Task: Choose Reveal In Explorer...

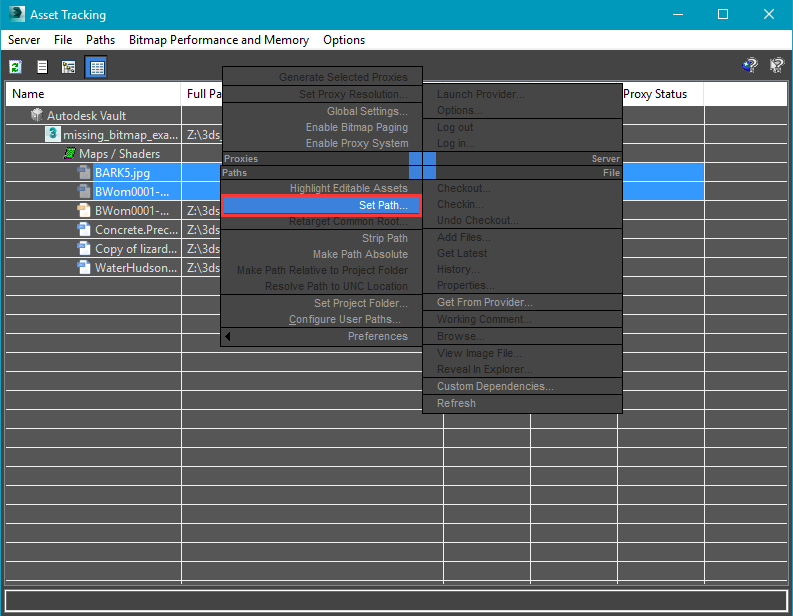Action: tap(484, 369)
